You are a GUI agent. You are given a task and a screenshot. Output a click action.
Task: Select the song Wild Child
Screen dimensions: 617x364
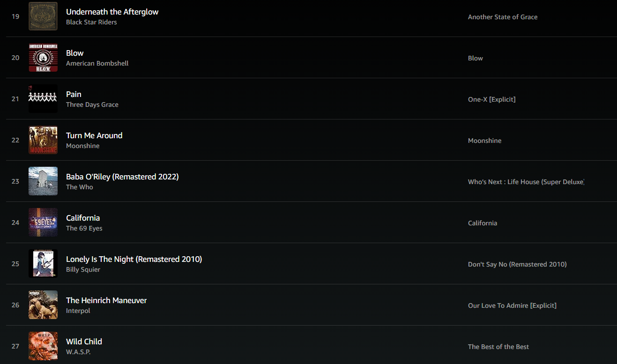pos(84,342)
